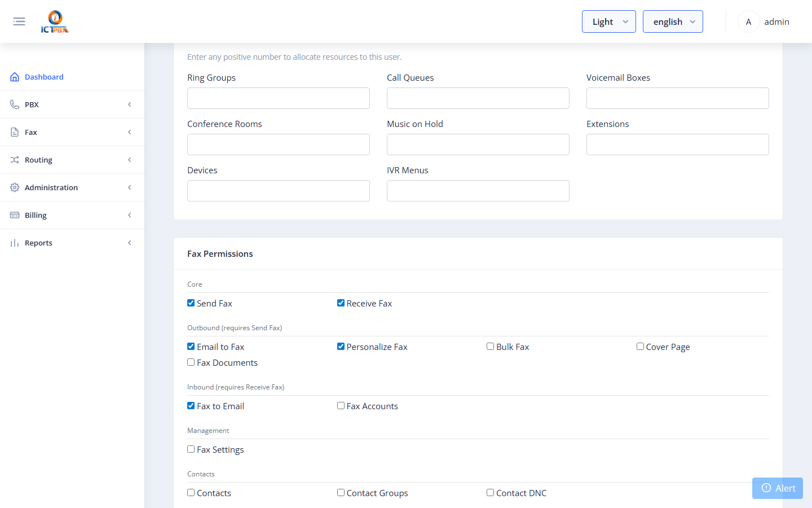The image size is (812, 508).
Task: Click the admin username link
Action: pyautogui.click(x=776, y=21)
